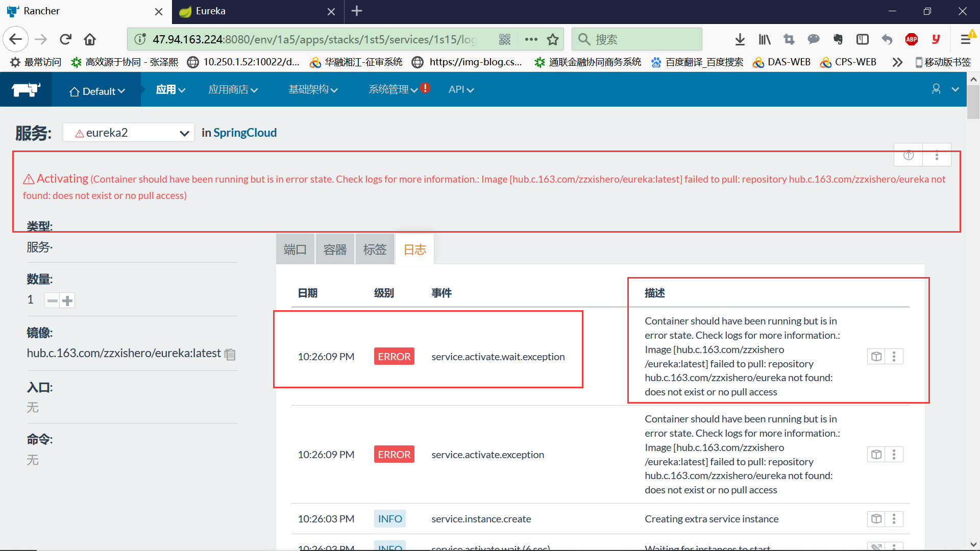Click the crop screenshot toolbar icon

coord(789,39)
